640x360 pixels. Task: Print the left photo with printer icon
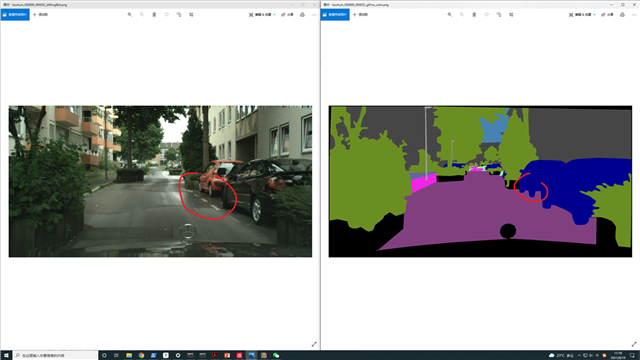coord(302,15)
